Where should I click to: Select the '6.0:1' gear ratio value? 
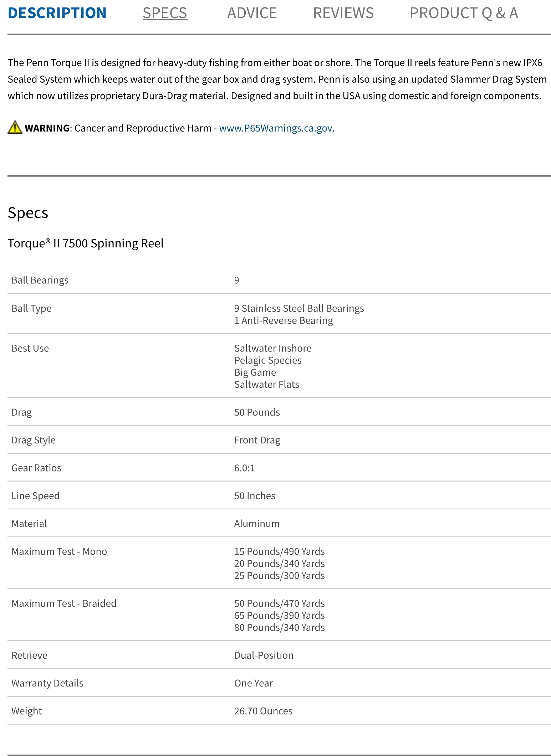tap(245, 468)
